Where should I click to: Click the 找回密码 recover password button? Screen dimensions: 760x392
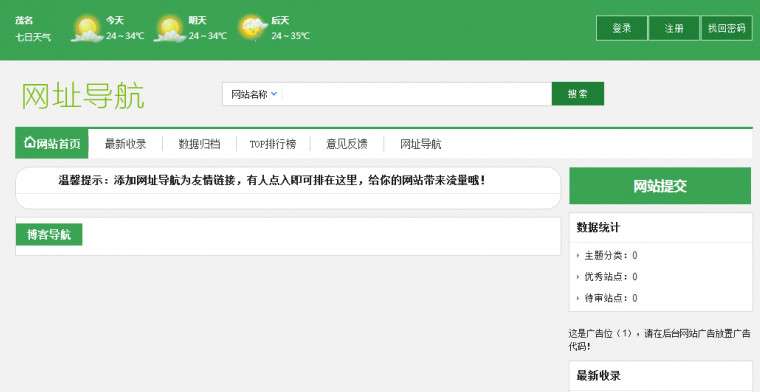coord(727,28)
